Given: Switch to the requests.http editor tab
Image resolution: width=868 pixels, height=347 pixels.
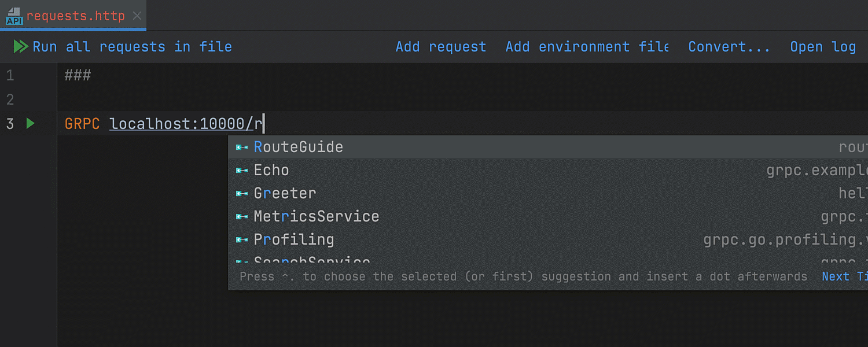Looking at the screenshot, I should coord(75,16).
